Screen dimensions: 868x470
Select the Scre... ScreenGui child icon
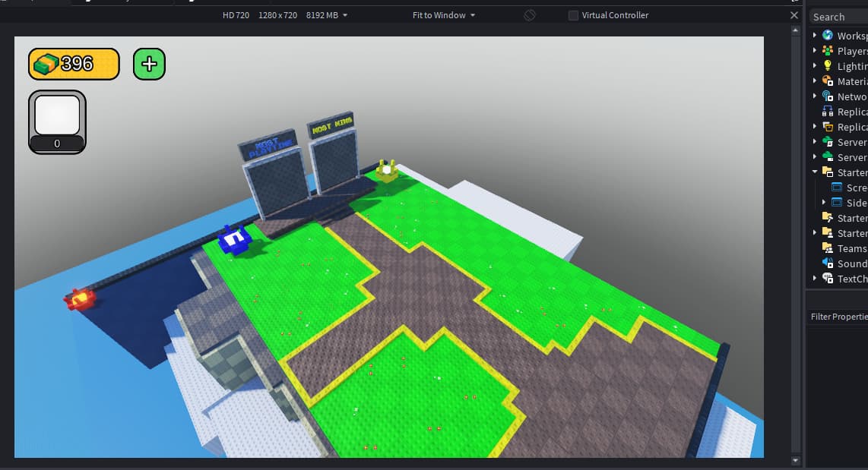(x=837, y=188)
